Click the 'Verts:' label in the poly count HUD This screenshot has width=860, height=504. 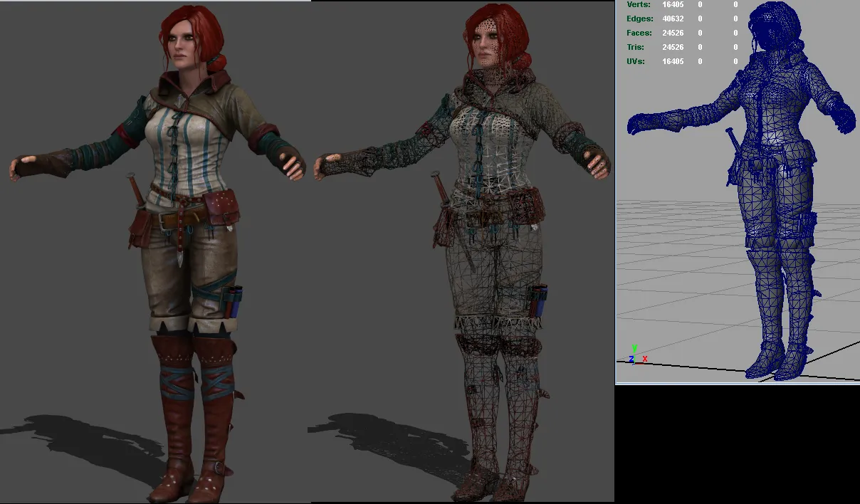tap(639, 5)
